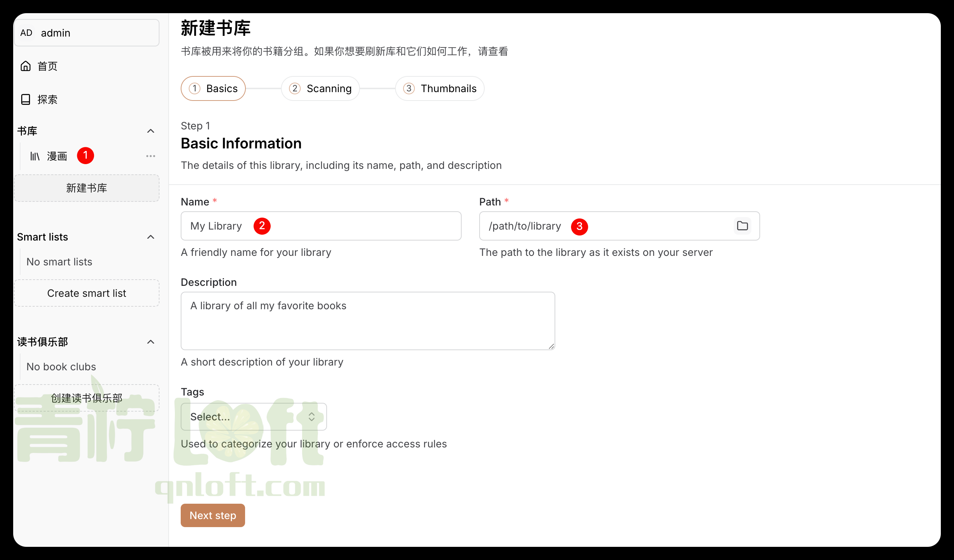The image size is (954, 560).
Task: Click the library icon beside 漫画
Action: point(35,156)
